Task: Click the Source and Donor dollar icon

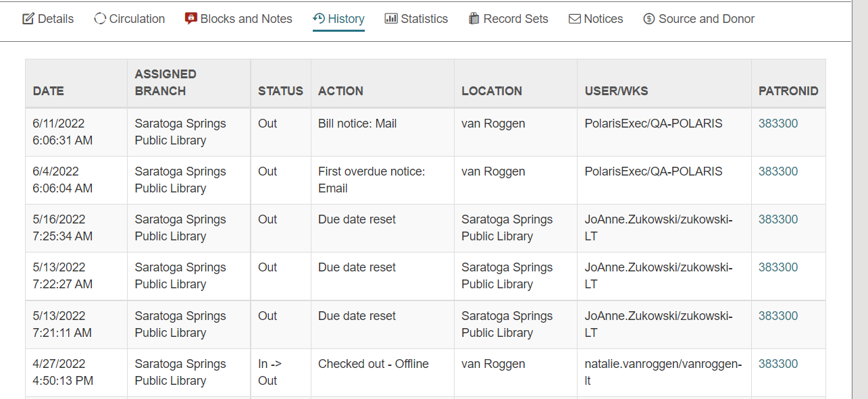Action: point(650,18)
